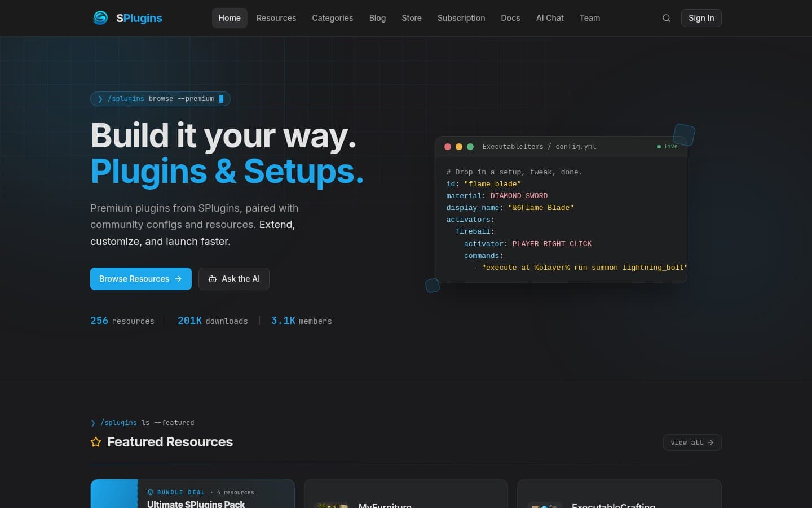The height and width of the screenshot is (508, 812).
Task: Click the chevron prompt before /splugins ls
Action: click(93, 423)
